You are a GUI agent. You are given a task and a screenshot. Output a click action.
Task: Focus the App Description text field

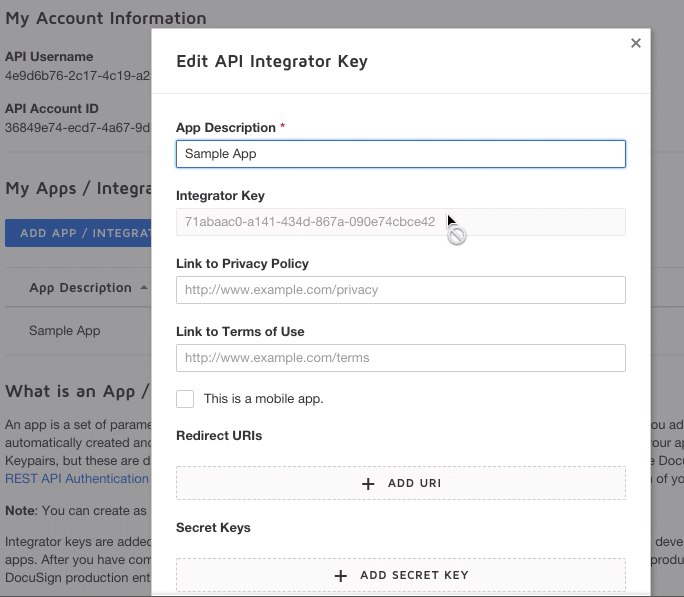(400, 154)
